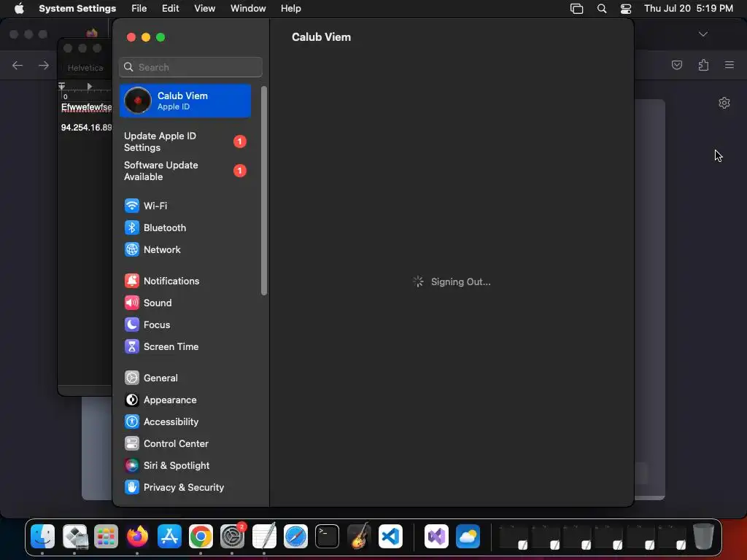Open GarageBand from the Dock
The width and height of the screenshot is (747, 560).
[x=359, y=536]
